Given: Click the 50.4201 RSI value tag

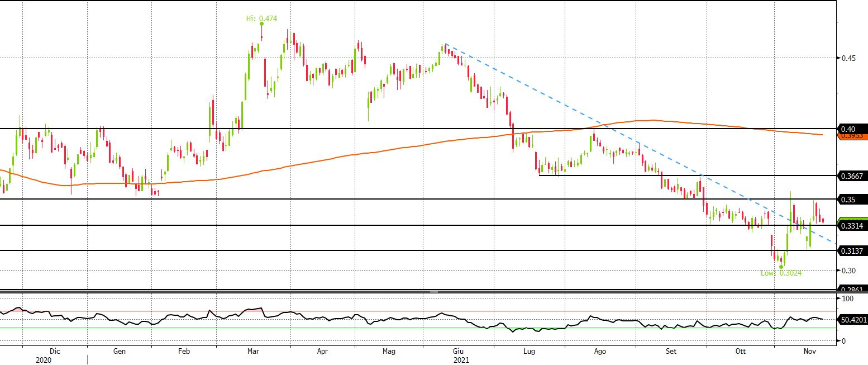Looking at the screenshot, I should pyautogui.click(x=853, y=320).
